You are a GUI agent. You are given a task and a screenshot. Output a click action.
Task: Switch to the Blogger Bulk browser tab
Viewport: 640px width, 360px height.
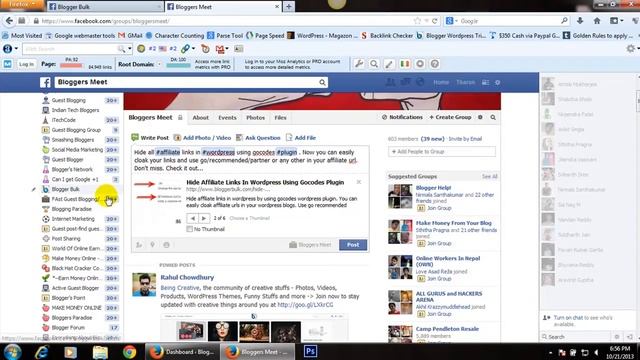(x=105, y=7)
